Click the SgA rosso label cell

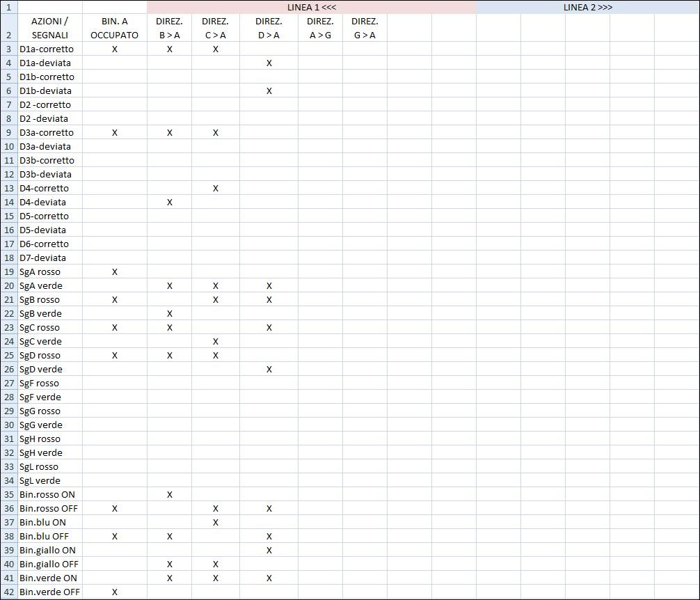pos(49,272)
